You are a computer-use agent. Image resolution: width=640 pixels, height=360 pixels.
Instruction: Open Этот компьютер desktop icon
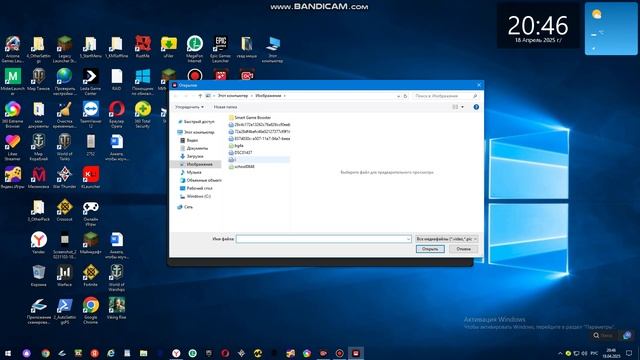(x=272, y=49)
